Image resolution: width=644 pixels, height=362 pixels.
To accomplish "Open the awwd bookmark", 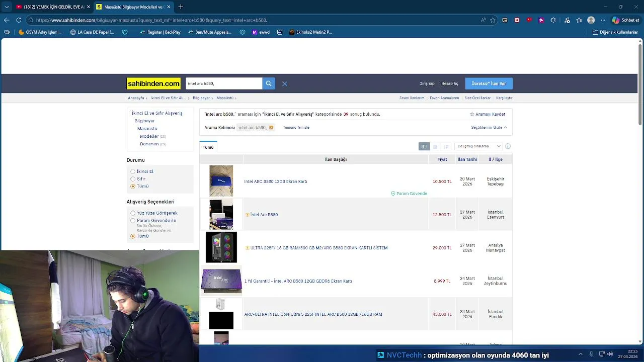I will coord(261,32).
